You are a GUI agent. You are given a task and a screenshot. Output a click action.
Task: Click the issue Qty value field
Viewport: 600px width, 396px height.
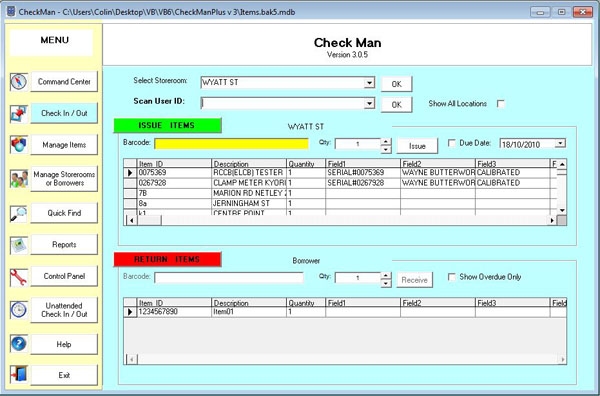click(358, 144)
